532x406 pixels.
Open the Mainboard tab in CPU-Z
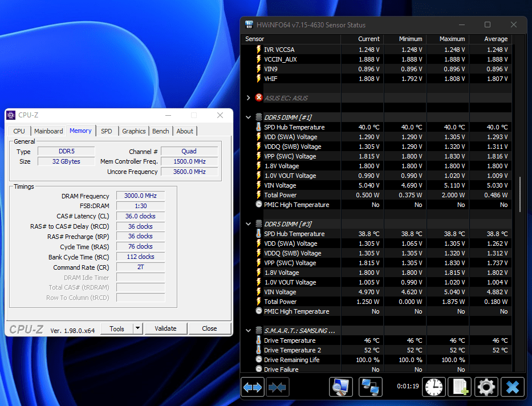(48, 131)
